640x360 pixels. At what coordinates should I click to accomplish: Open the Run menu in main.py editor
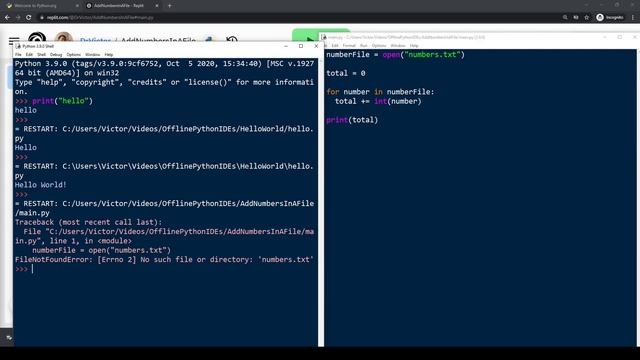364,46
